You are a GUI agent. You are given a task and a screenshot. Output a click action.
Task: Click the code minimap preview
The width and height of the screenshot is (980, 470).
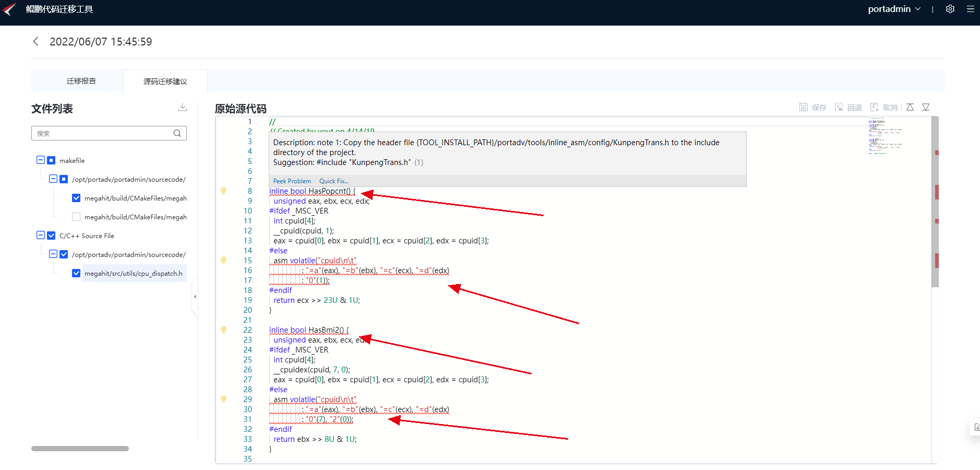(886, 136)
